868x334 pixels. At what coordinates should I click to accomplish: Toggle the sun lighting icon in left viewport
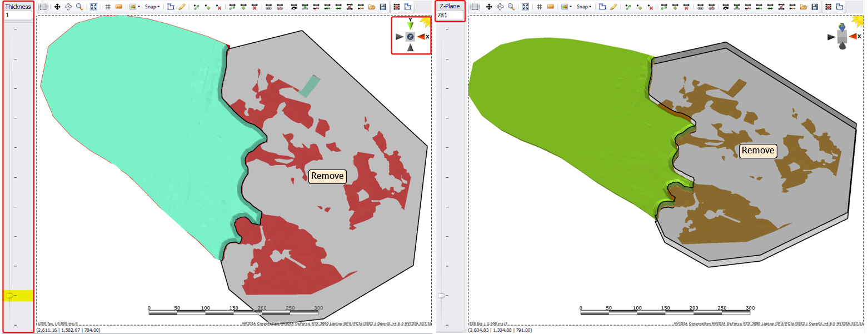click(426, 22)
